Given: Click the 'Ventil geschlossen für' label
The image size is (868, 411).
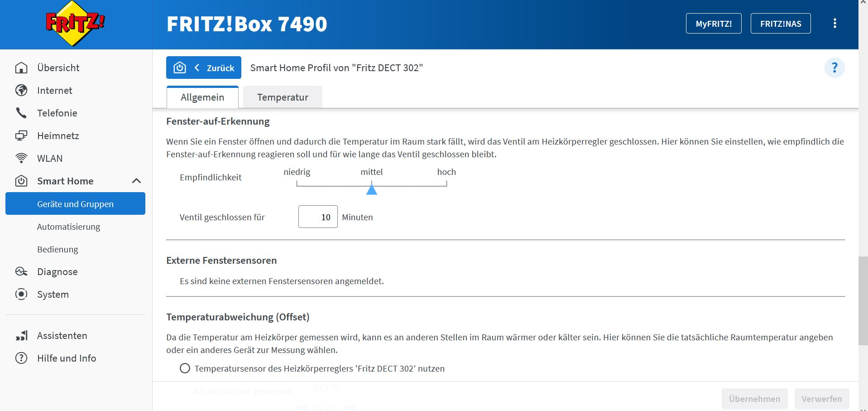Looking at the screenshot, I should pyautogui.click(x=222, y=217).
